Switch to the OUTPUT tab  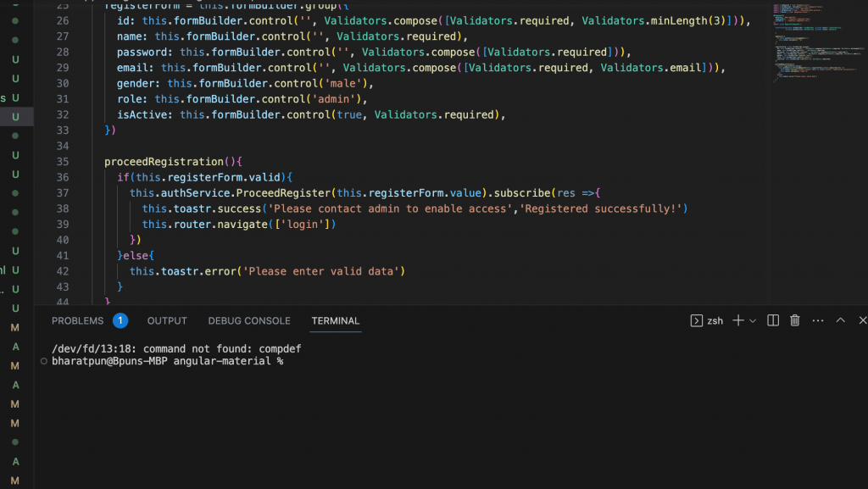166,320
